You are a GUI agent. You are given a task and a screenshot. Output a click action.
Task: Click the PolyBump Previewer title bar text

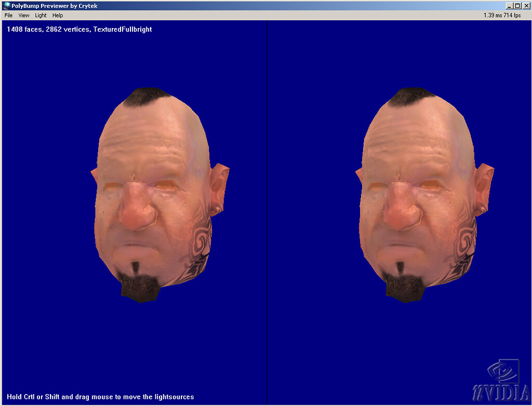coord(55,6)
